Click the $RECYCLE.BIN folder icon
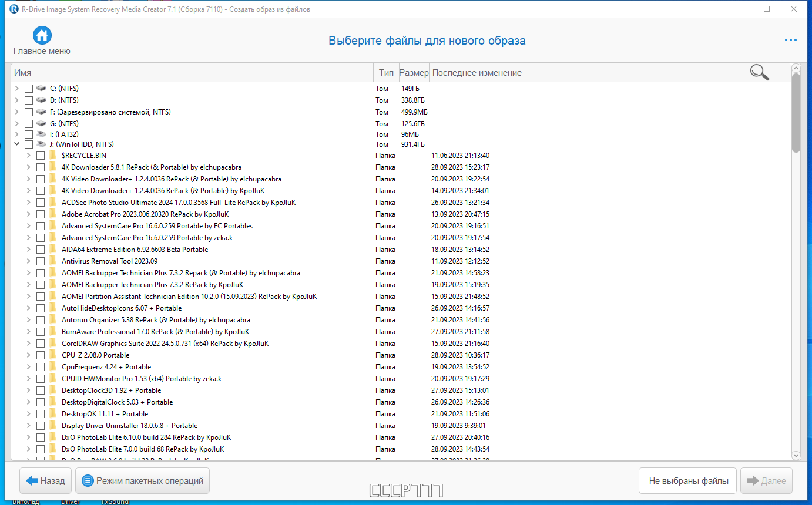The width and height of the screenshot is (812, 505). (53, 155)
